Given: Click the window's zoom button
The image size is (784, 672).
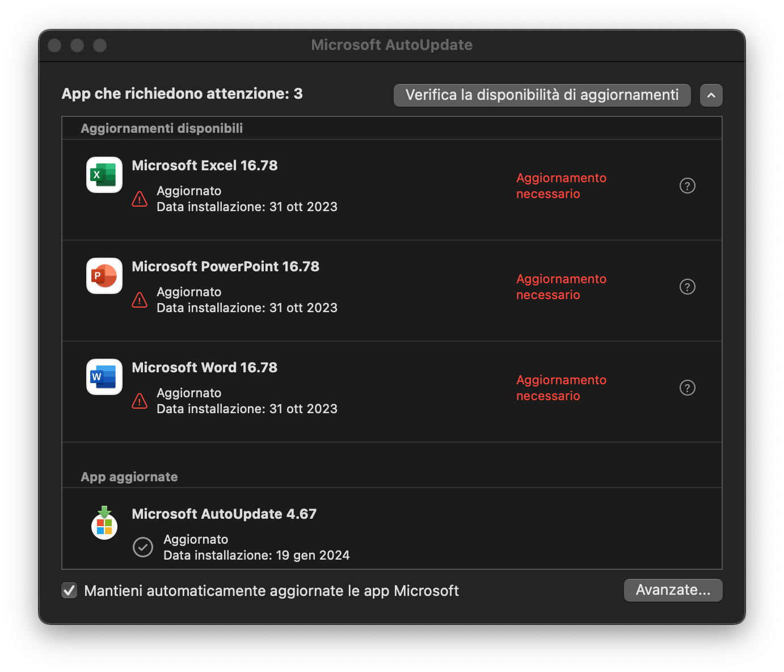Looking at the screenshot, I should (x=100, y=45).
